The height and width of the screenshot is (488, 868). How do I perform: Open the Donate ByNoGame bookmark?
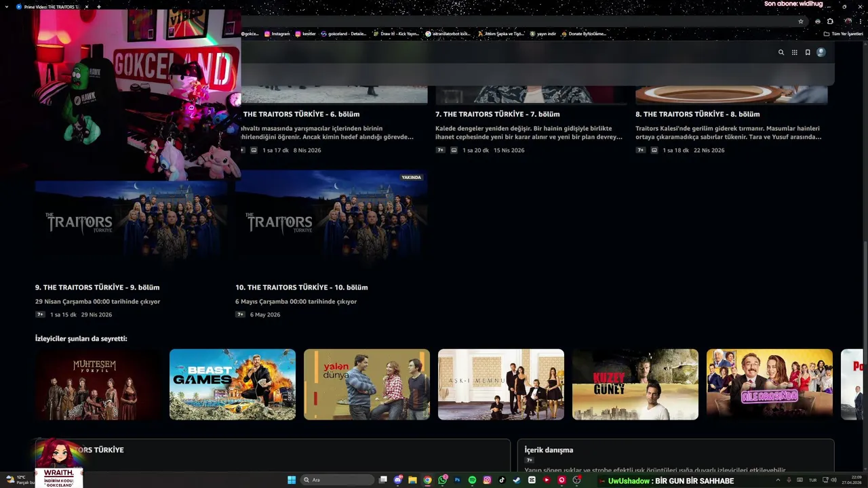coord(584,33)
